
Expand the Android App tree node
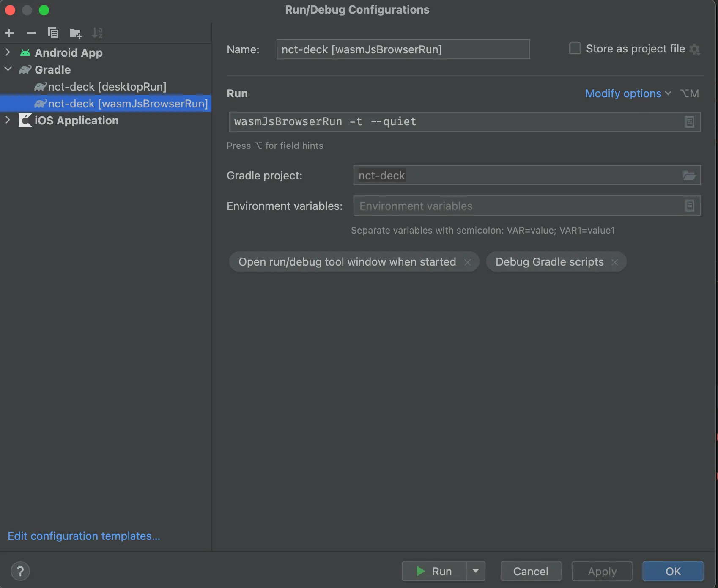click(8, 52)
